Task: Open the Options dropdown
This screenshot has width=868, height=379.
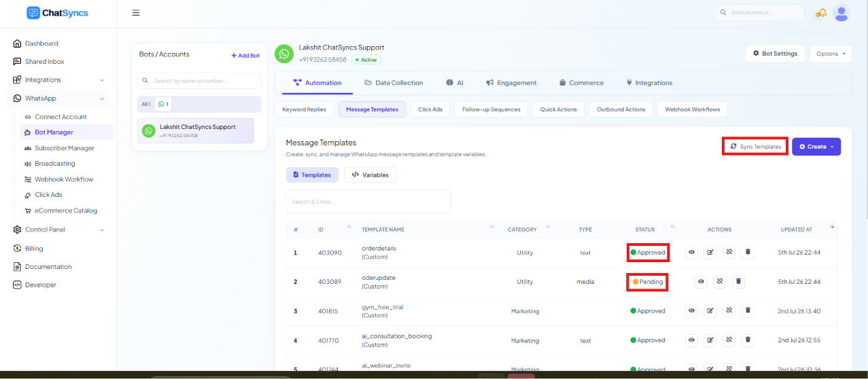Action: coord(831,54)
